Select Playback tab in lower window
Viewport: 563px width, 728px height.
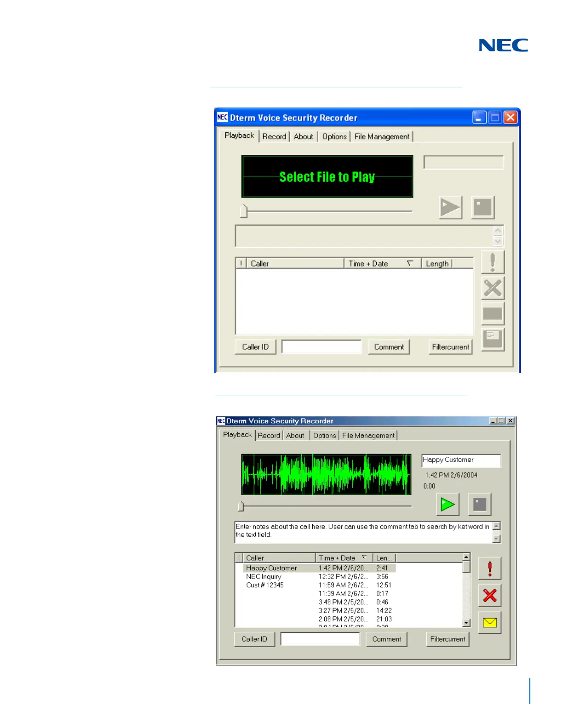click(x=237, y=435)
